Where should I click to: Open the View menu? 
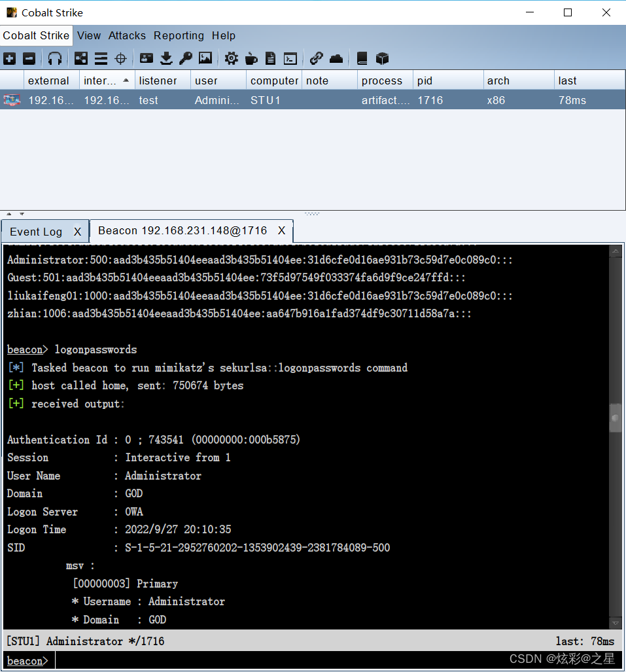pos(89,35)
